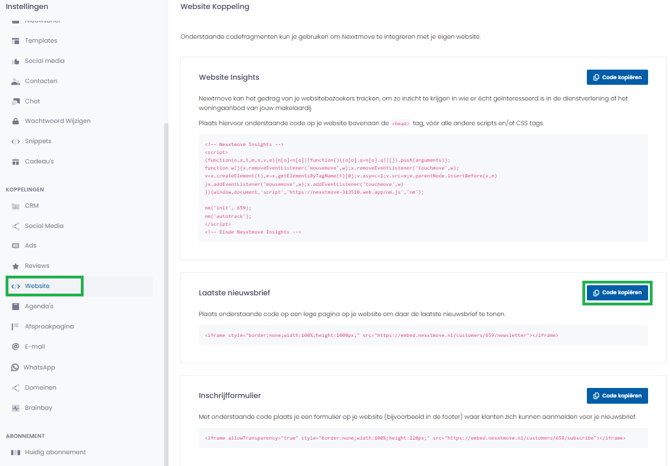This screenshot has width=670, height=466.
Task: Click the Website Insights script code block
Action: tap(423, 188)
